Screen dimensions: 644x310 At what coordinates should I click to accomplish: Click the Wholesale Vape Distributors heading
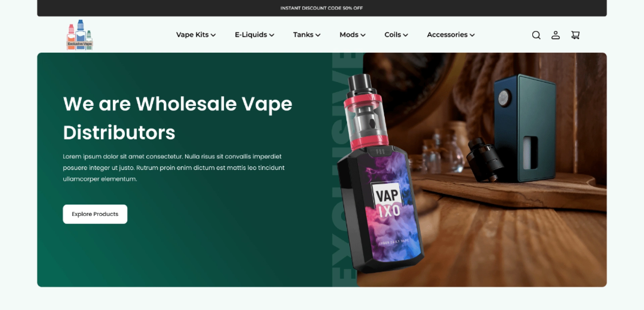tap(177, 118)
